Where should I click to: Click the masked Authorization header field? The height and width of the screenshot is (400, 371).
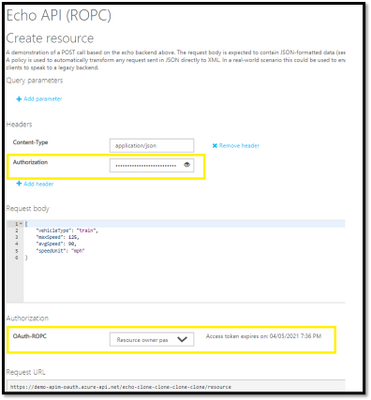152,165
